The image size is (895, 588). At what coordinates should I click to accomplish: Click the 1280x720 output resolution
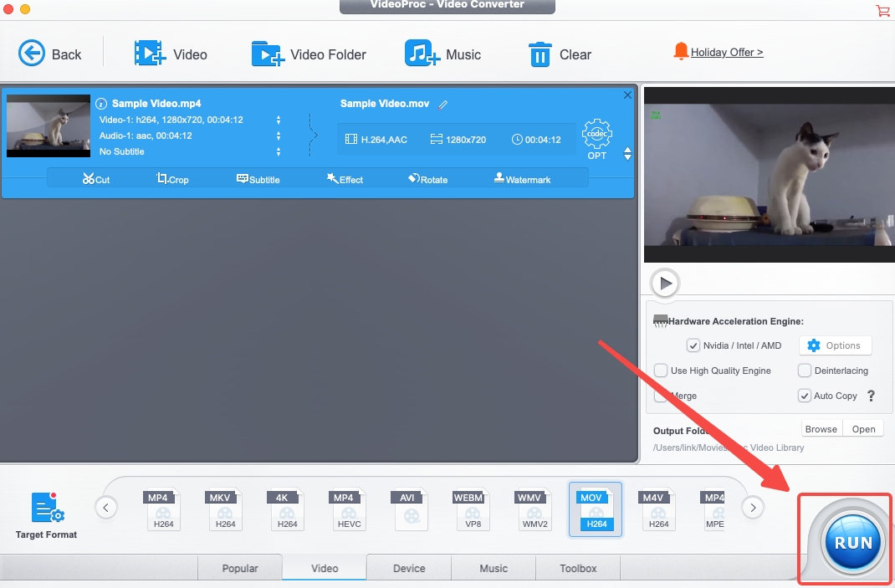pyautogui.click(x=458, y=140)
